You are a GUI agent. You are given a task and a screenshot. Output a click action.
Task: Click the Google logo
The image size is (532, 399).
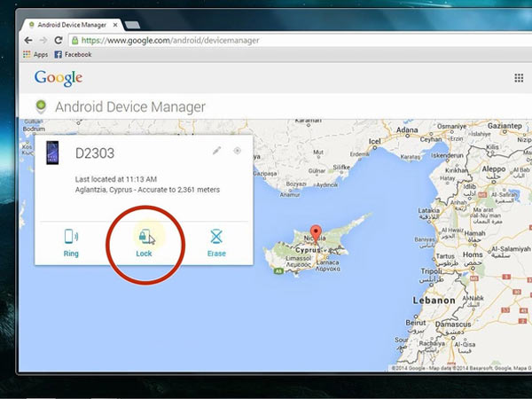tap(59, 78)
